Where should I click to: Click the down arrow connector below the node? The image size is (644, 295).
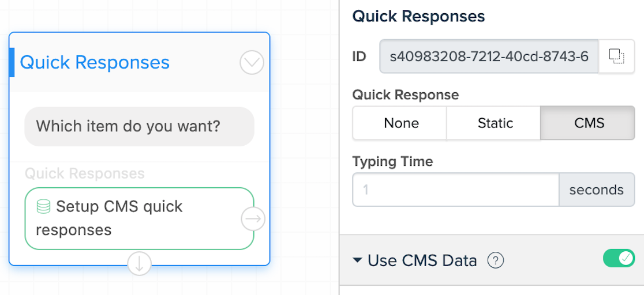click(139, 263)
